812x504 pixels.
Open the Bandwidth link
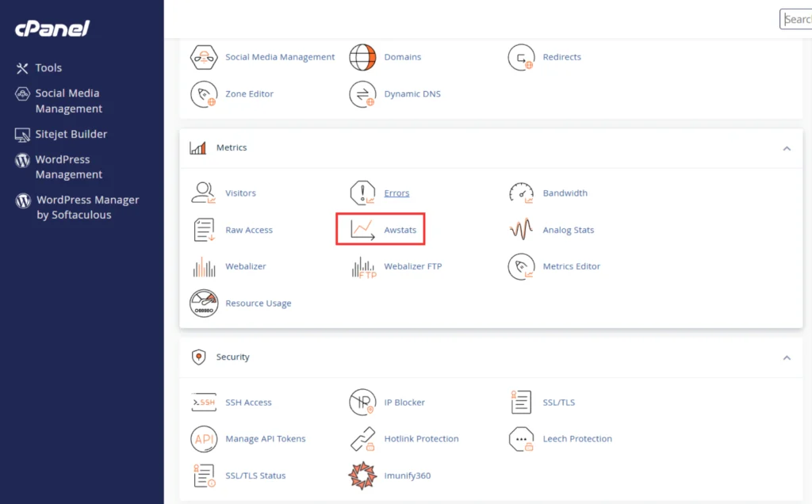pos(565,193)
